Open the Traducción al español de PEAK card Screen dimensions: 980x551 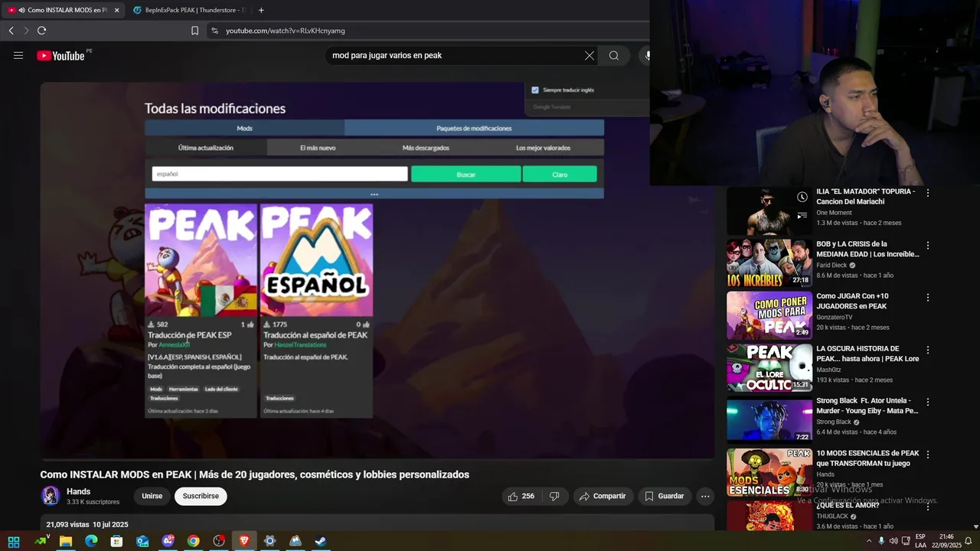pos(316,310)
